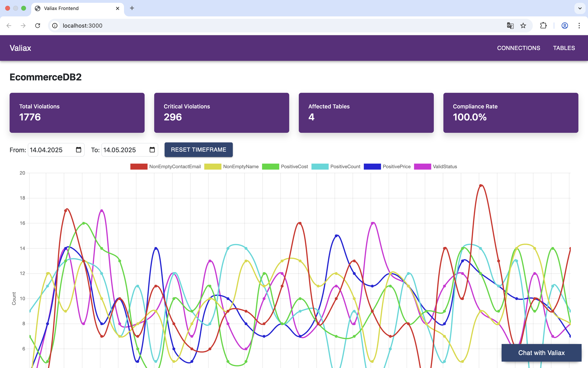Reload the page
Viewport: 588px width, 368px height.
[x=38, y=26]
